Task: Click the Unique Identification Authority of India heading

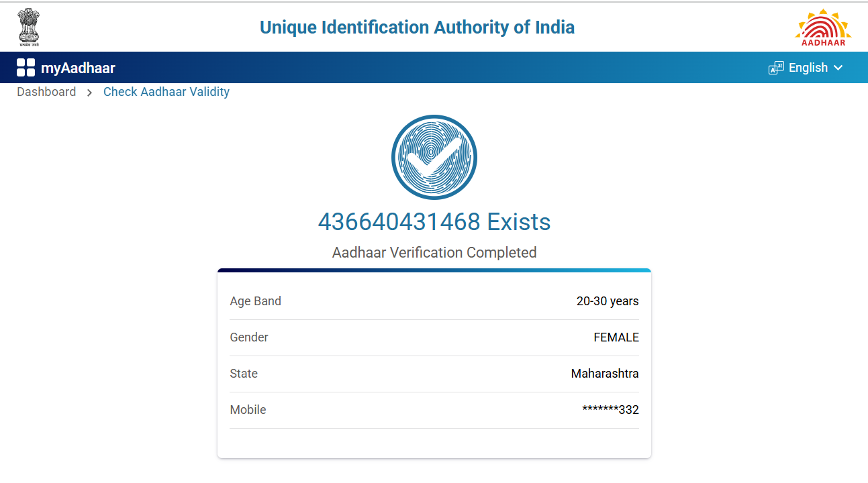Action: (x=417, y=28)
